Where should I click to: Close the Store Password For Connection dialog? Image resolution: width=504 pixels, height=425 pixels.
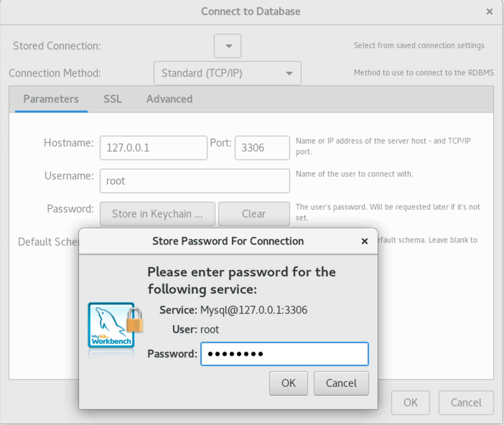[x=364, y=241]
